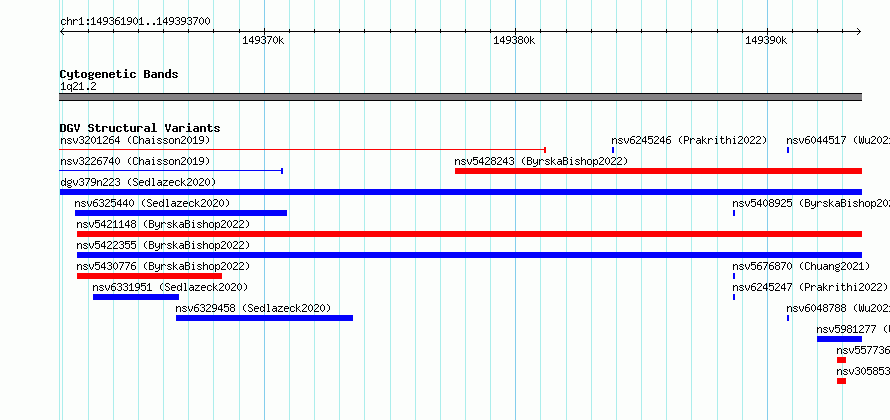Select the red bar under nsv5430776
The height and width of the screenshot is (420, 890).
(x=149, y=276)
